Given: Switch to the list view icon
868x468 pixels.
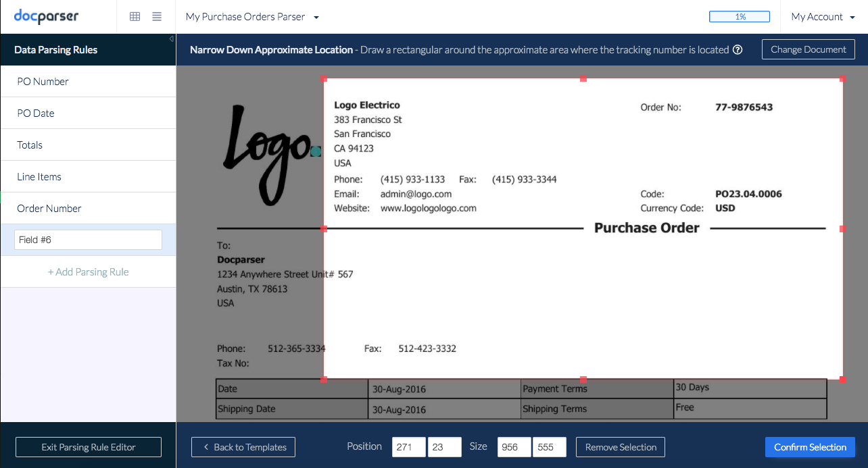Looking at the screenshot, I should [157, 16].
